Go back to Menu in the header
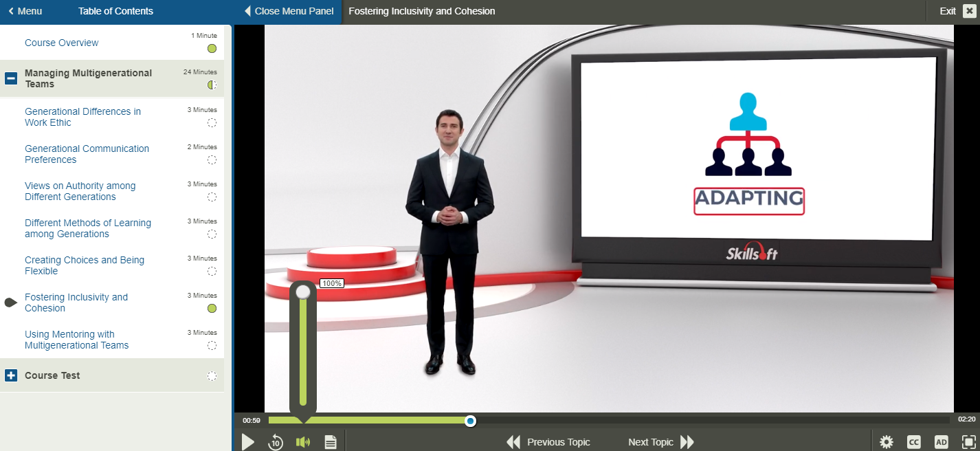 [25, 11]
